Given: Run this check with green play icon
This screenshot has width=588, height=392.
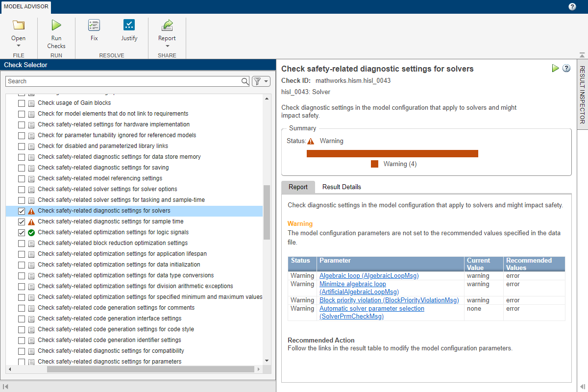Looking at the screenshot, I should [555, 69].
